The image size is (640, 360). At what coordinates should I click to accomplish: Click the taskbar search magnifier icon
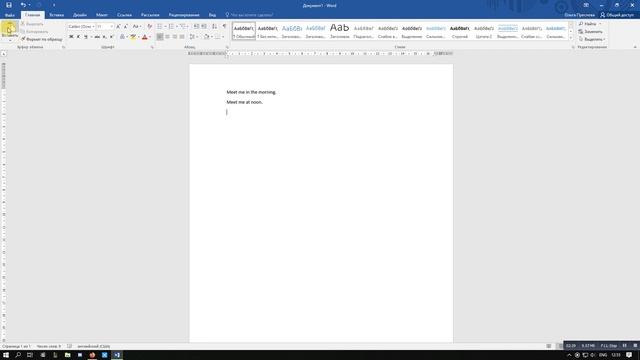coord(18,355)
